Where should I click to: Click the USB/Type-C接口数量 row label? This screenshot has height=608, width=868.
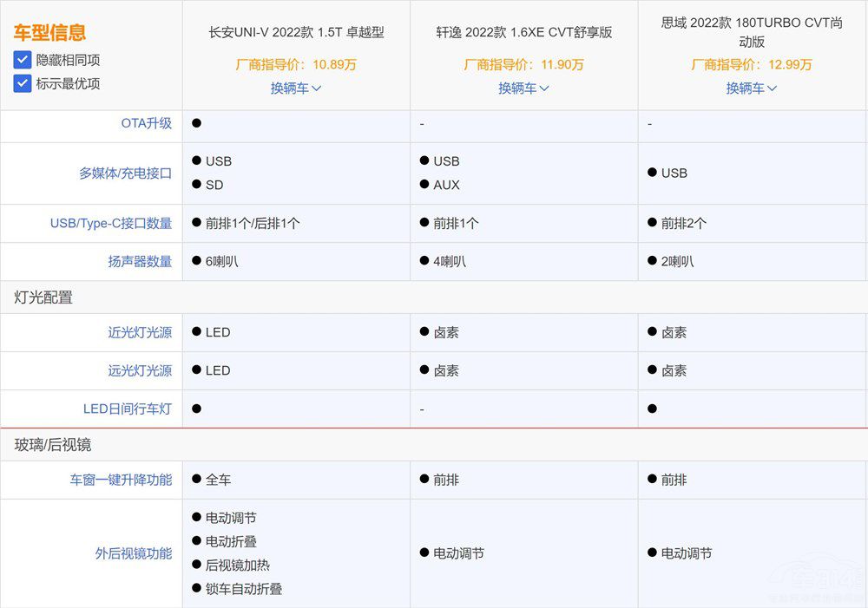[110, 223]
